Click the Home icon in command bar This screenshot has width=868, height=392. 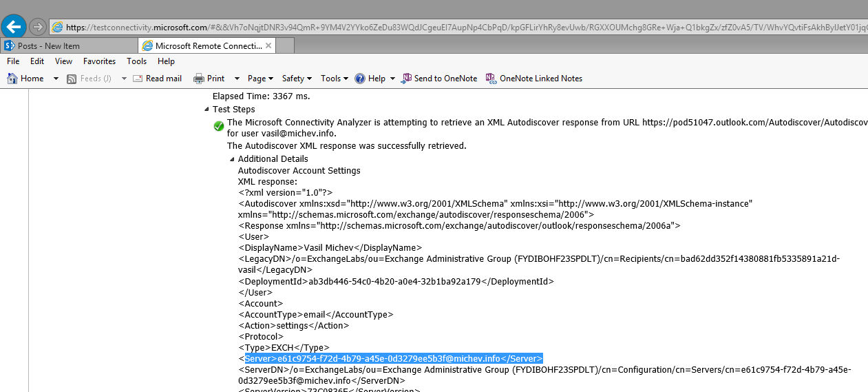coord(12,79)
